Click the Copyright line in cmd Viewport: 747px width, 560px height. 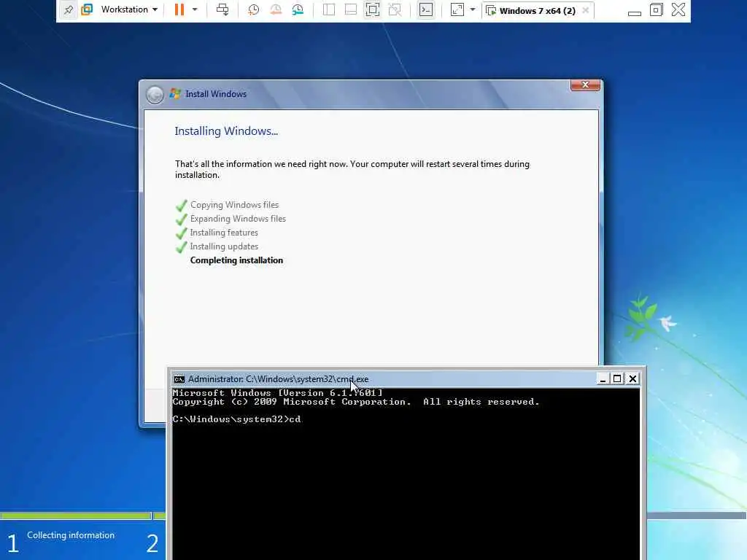pos(356,402)
